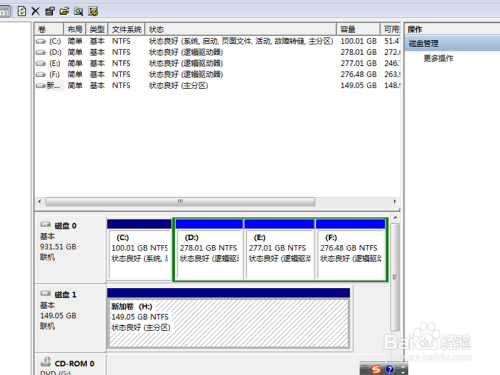This screenshot has height=375, width=500.
Task: Click the orange Sogou S input icon
Action: tap(376, 369)
